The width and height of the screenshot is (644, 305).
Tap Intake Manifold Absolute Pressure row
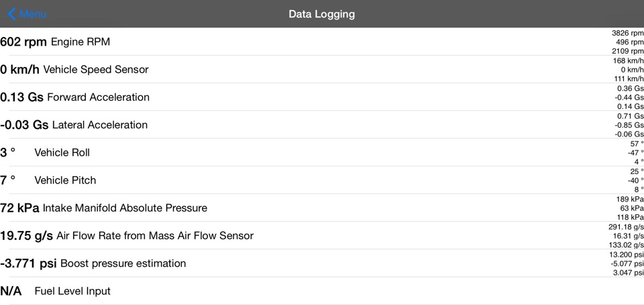point(125,208)
